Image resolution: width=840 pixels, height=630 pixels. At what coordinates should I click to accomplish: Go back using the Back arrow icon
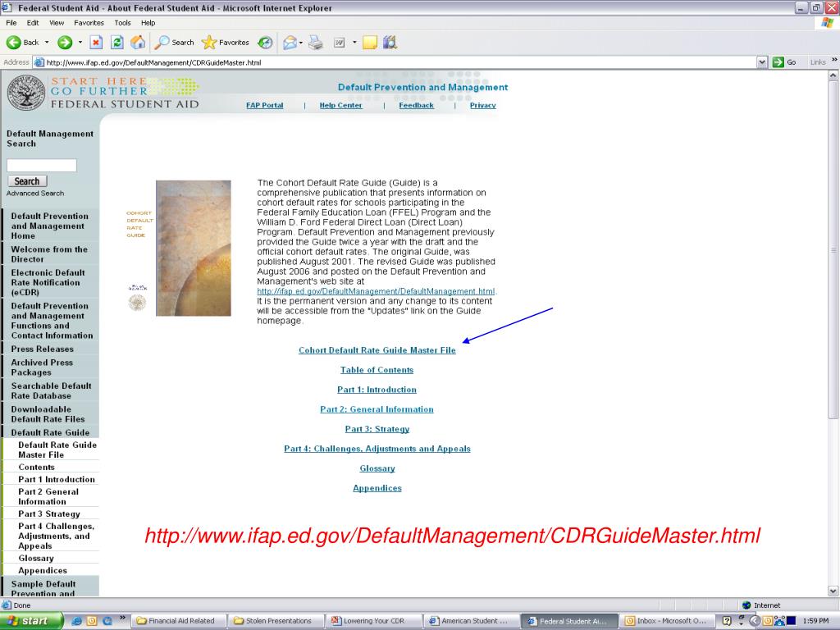[14, 43]
